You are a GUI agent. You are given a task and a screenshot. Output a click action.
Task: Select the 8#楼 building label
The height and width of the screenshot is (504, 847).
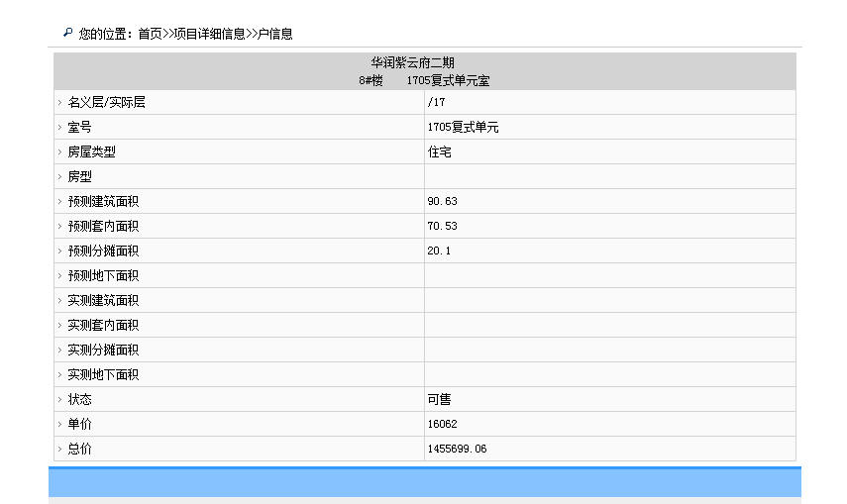point(371,80)
